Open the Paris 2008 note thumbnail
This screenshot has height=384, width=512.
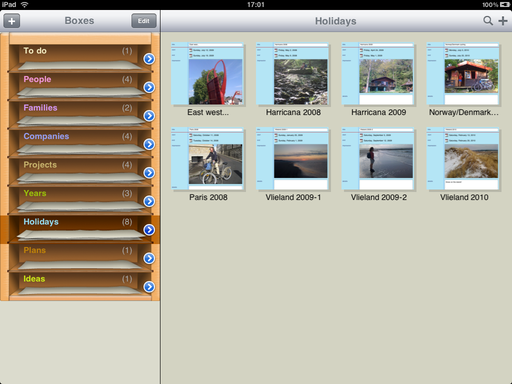coord(208,159)
